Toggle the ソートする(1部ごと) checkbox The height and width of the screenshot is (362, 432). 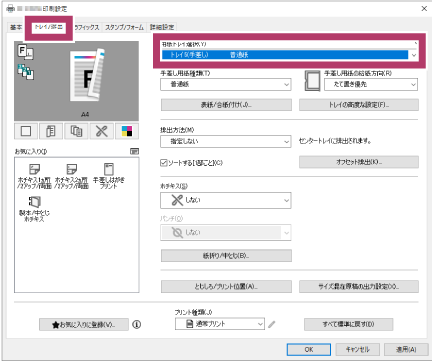coord(164,163)
